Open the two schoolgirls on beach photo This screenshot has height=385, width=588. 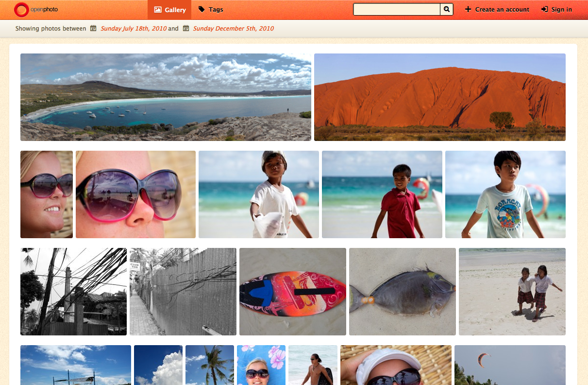[512, 292]
